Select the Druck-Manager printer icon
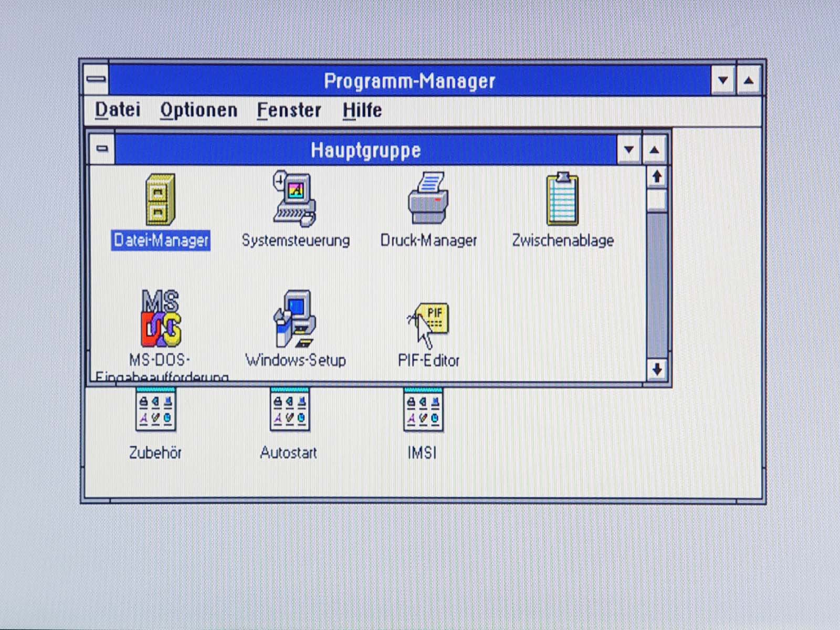840x630 pixels. (x=428, y=199)
